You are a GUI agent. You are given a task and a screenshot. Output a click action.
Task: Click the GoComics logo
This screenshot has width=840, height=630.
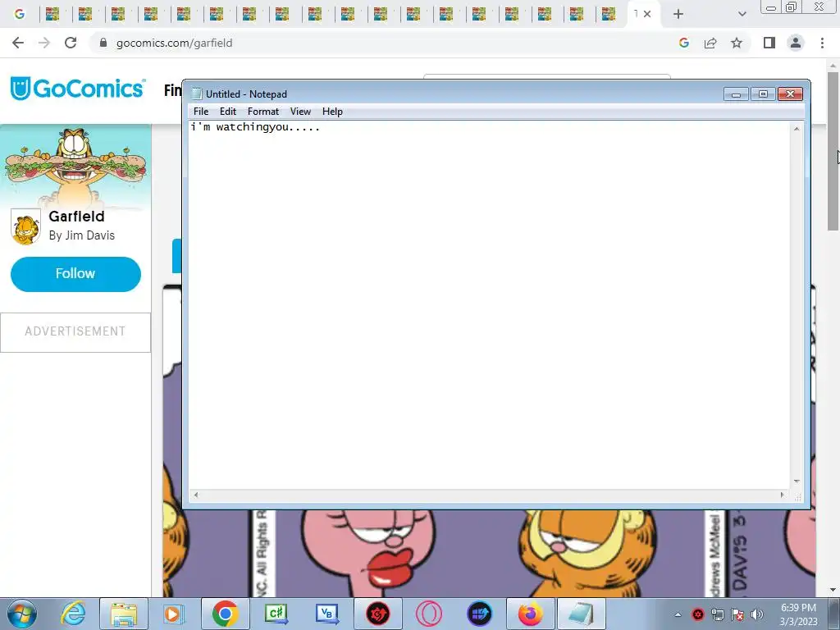coord(78,89)
